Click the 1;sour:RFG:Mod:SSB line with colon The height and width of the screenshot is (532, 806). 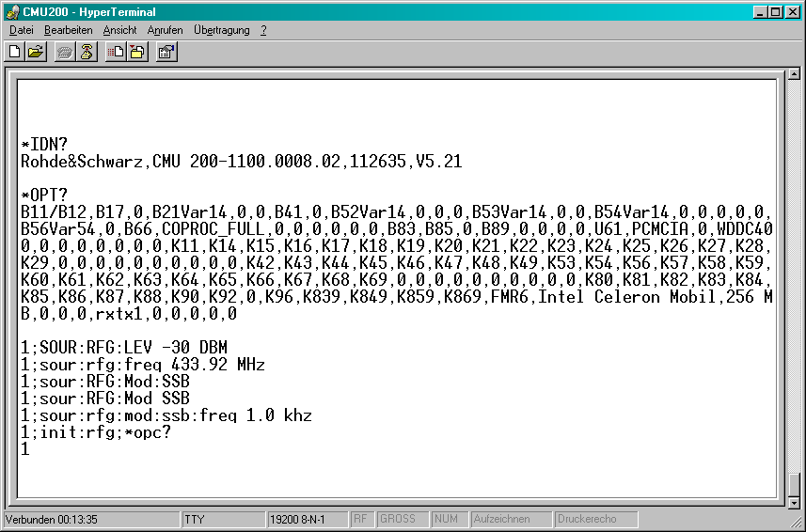click(x=105, y=382)
